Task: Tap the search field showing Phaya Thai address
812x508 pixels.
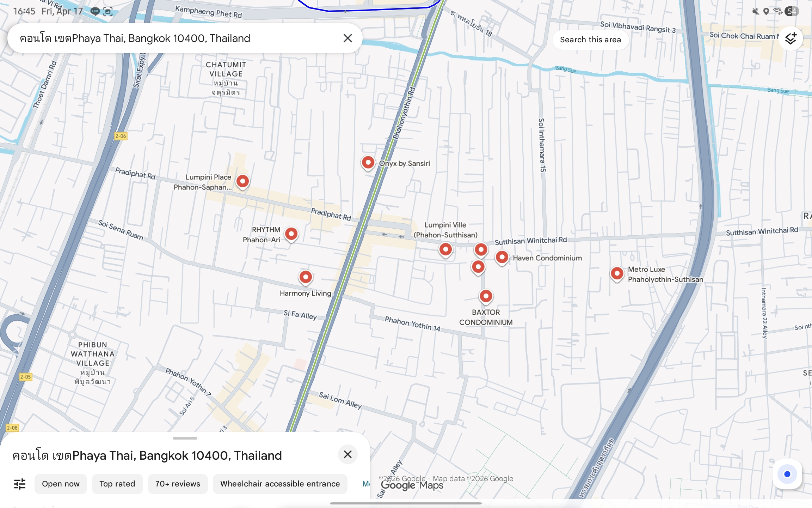Action: coord(185,38)
